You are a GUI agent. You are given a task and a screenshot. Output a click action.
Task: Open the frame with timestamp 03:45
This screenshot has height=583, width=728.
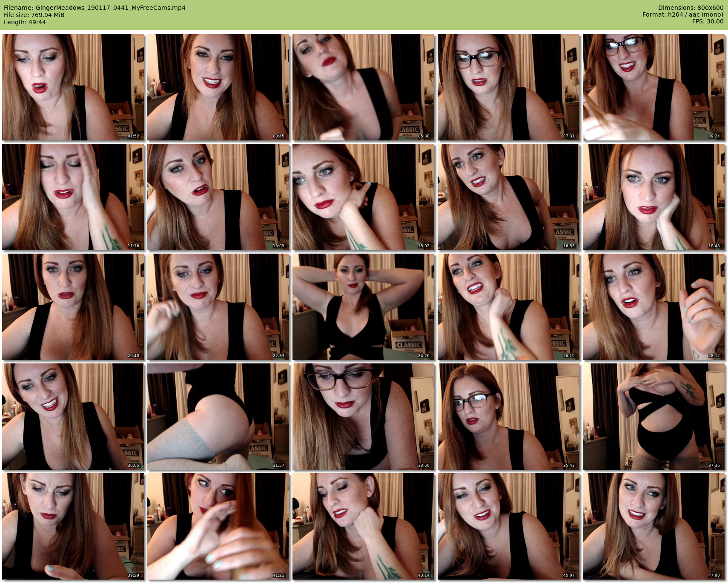point(218,87)
